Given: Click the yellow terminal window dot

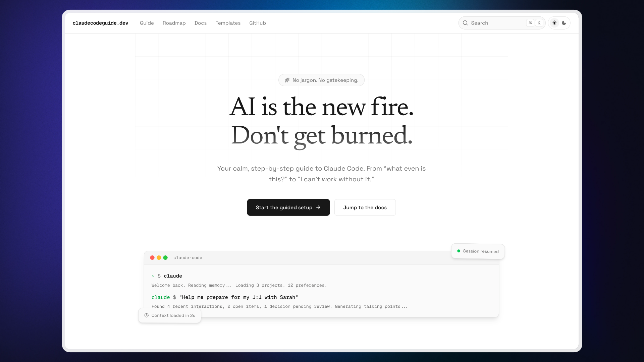Looking at the screenshot, I should pyautogui.click(x=159, y=258).
